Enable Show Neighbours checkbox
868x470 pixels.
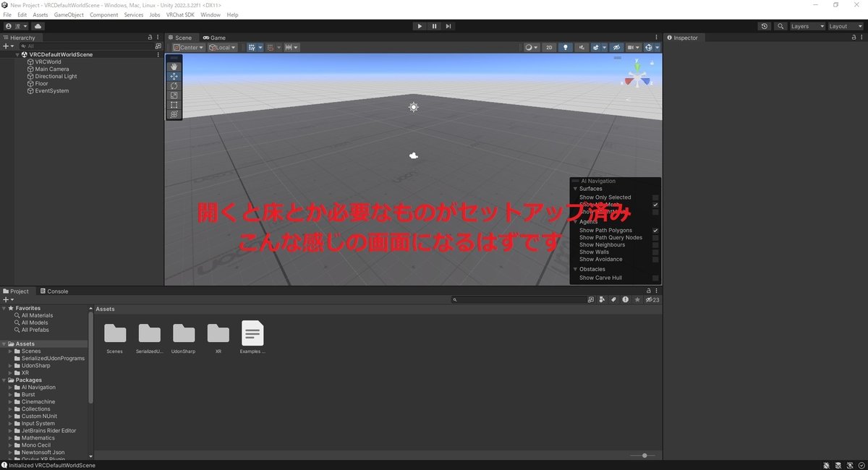pos(655,245)
